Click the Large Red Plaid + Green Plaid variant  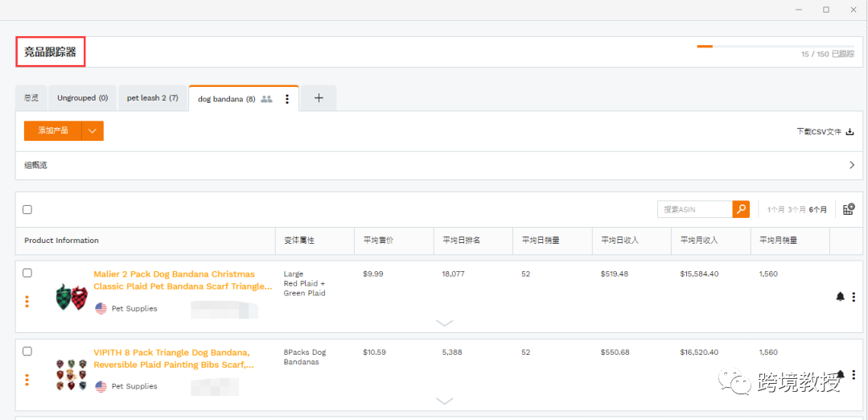(x=304, y=283)
